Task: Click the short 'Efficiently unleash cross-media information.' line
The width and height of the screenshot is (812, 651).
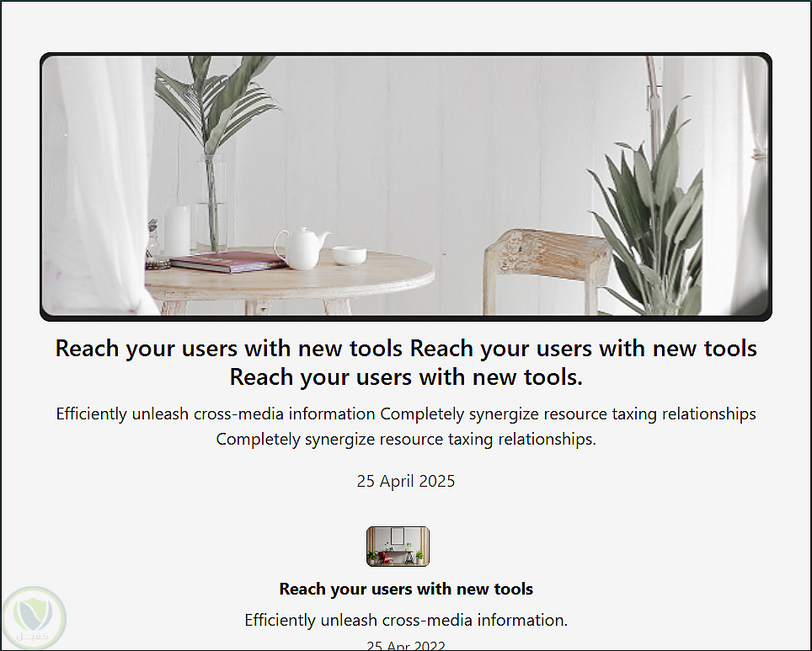Action: (406, 620)
